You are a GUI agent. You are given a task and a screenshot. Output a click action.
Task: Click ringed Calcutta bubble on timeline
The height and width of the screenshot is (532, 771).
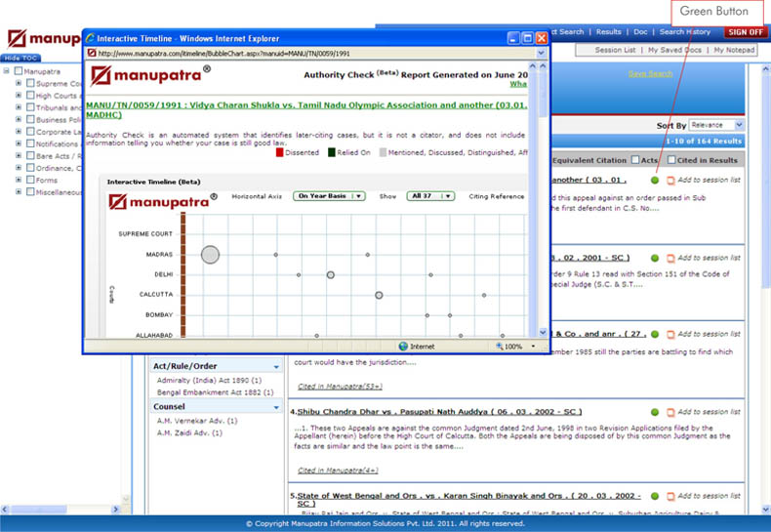tap(379, 295)
